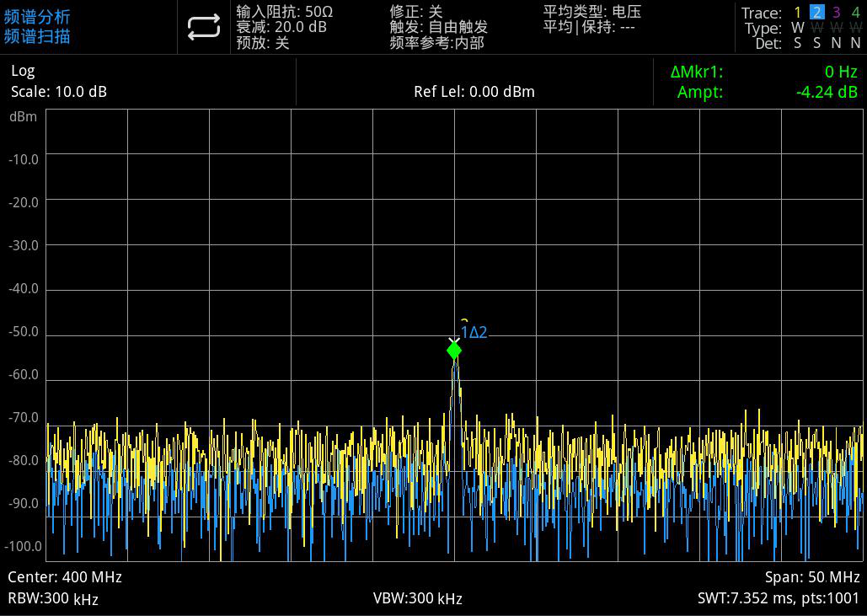Tap the Ampt: -4.24 dB readout
The width and height of the screenshot is (867, 616).
tap(768, 92)
